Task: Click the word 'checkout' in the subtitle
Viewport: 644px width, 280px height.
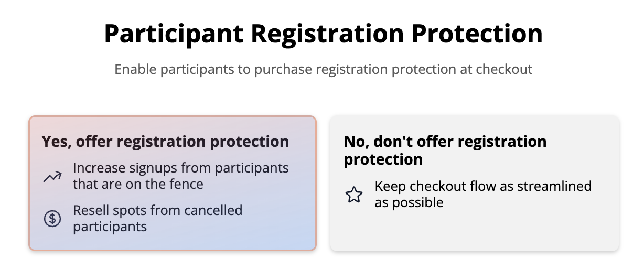Action: click(x=504, y=69)
